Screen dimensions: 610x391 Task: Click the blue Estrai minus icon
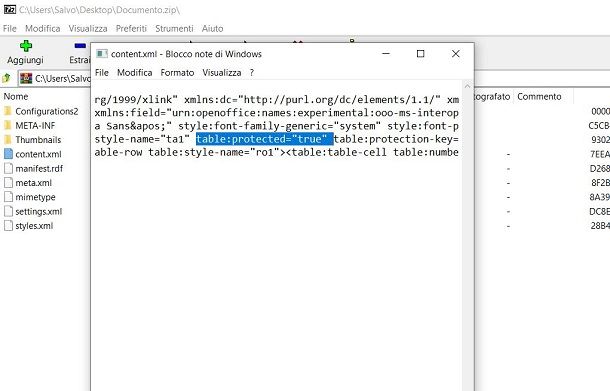tap(80, 46)
